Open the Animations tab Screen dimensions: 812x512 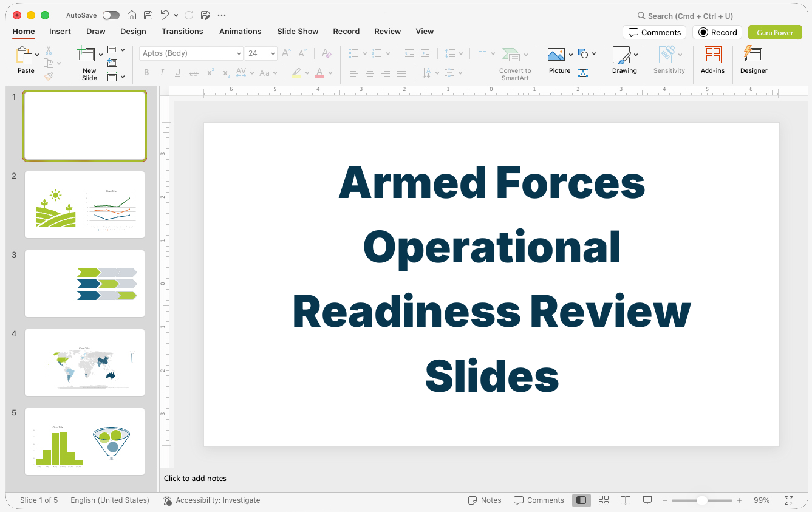pyautogui.click(x=241, y=31)
